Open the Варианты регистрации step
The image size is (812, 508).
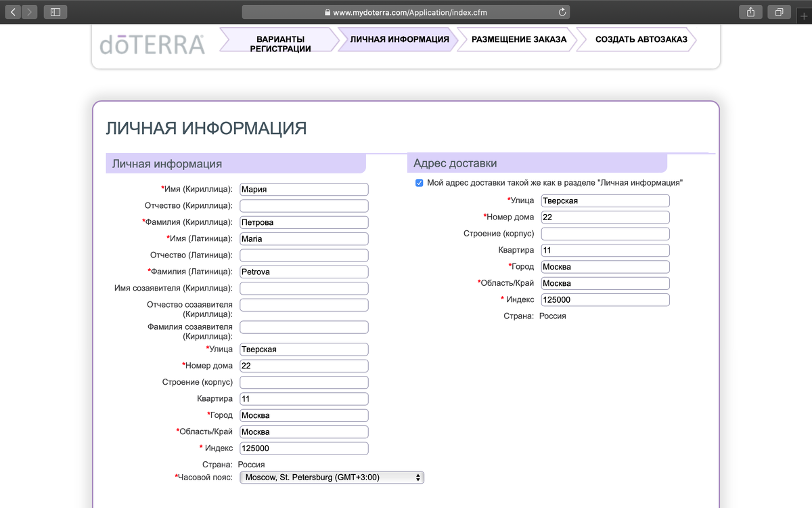click(280, 39)
